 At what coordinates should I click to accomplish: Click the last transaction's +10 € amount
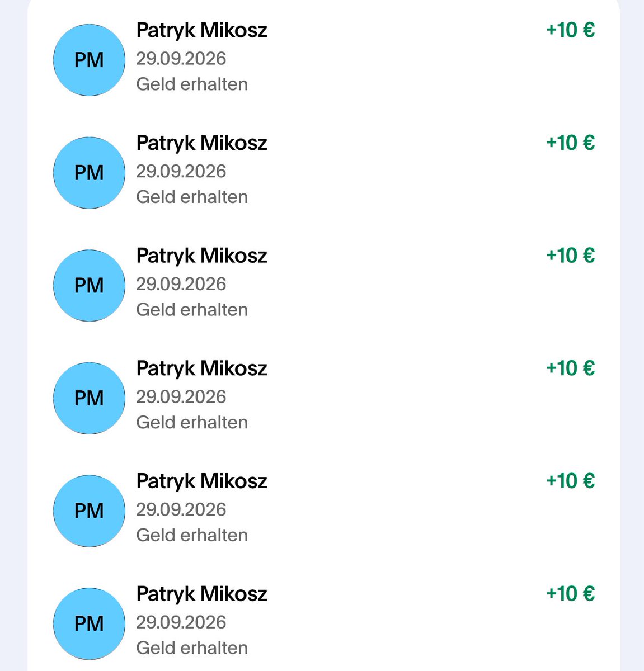click(x=570, y=594)
